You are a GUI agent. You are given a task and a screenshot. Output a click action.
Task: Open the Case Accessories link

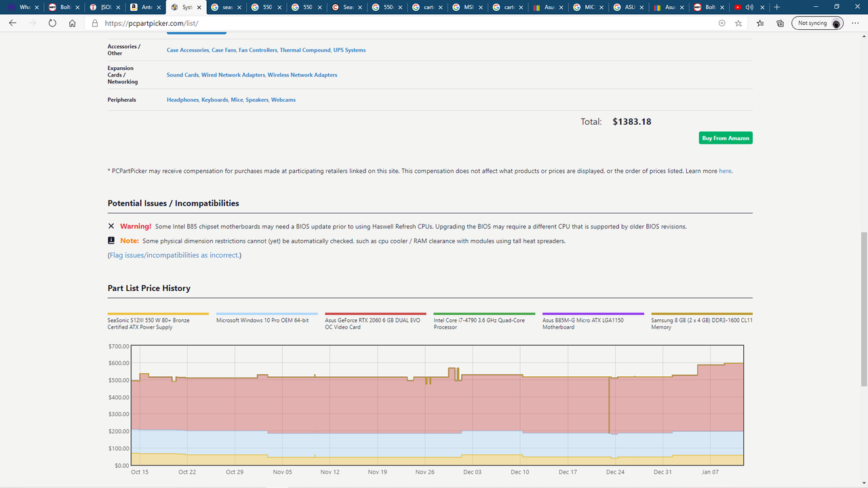pos(188,50)
